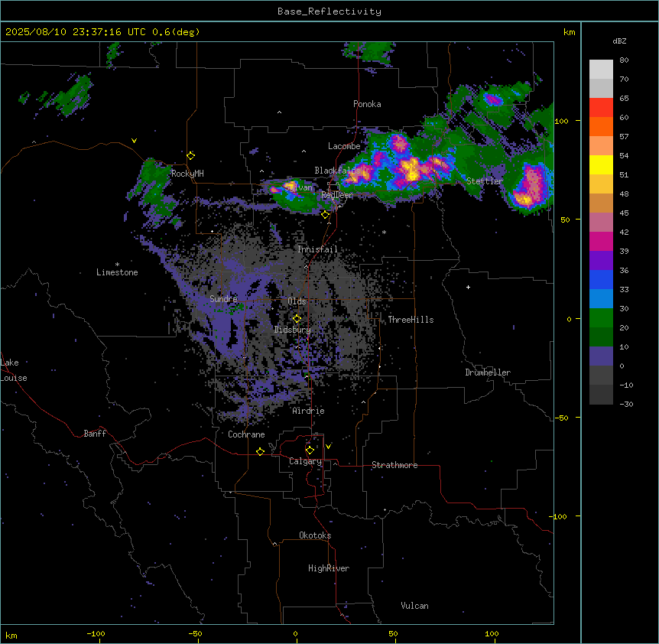Click the Okotoks label

315,535
